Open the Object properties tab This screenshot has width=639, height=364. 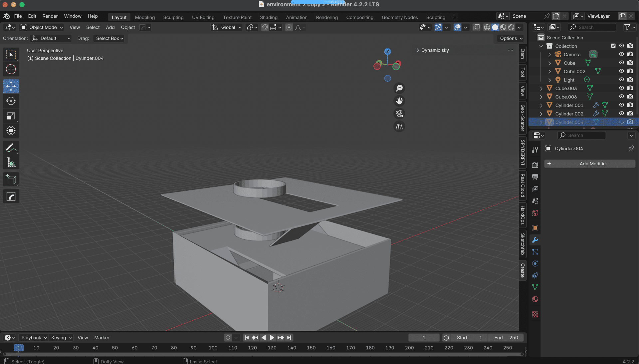tap(535, 228)
